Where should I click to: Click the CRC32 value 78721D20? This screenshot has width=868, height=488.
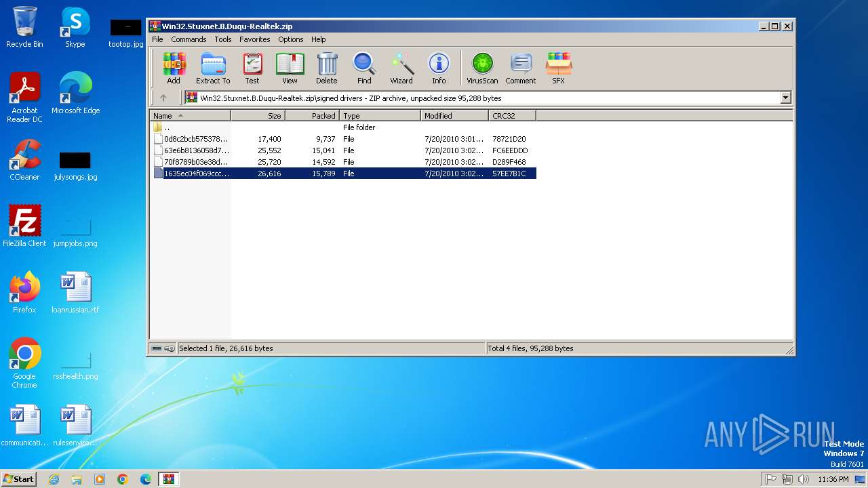509,139
